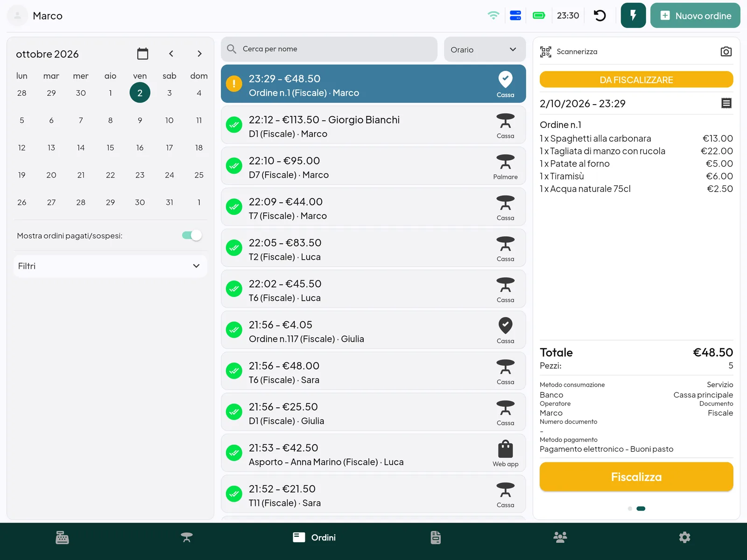Viewport: 747px width, 560px height.
Task: Create a Nuovo ordine
Action: tap(695, 15)
